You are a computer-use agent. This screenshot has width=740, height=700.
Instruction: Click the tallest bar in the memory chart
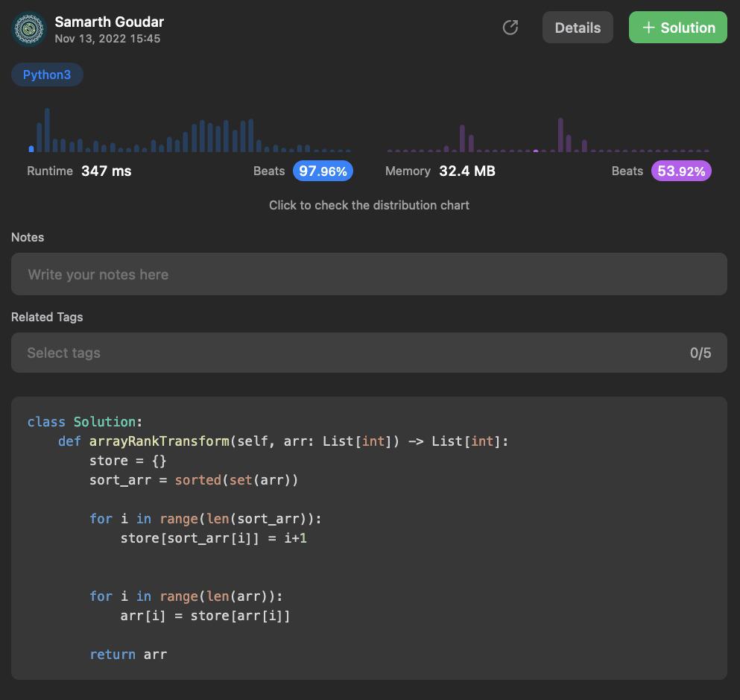[x=560, y=135]
